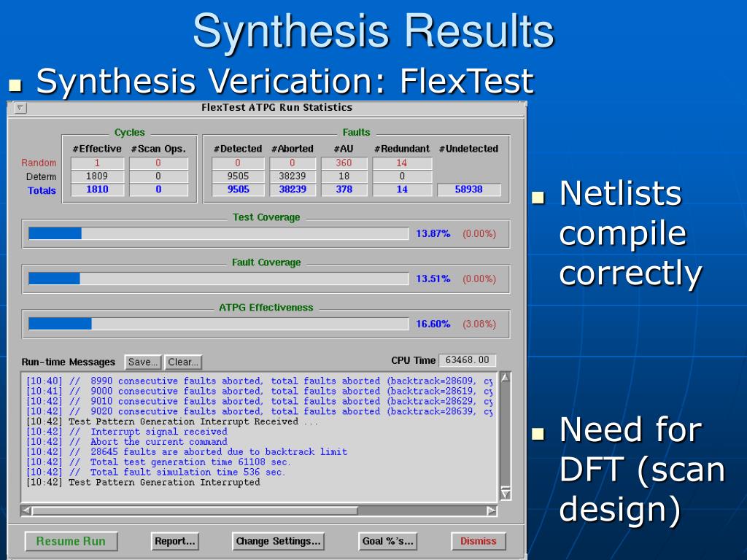The height and width of the screenshot is (560, 747).
Task: Save the run-time messages
Action: (x=143, y=362)
